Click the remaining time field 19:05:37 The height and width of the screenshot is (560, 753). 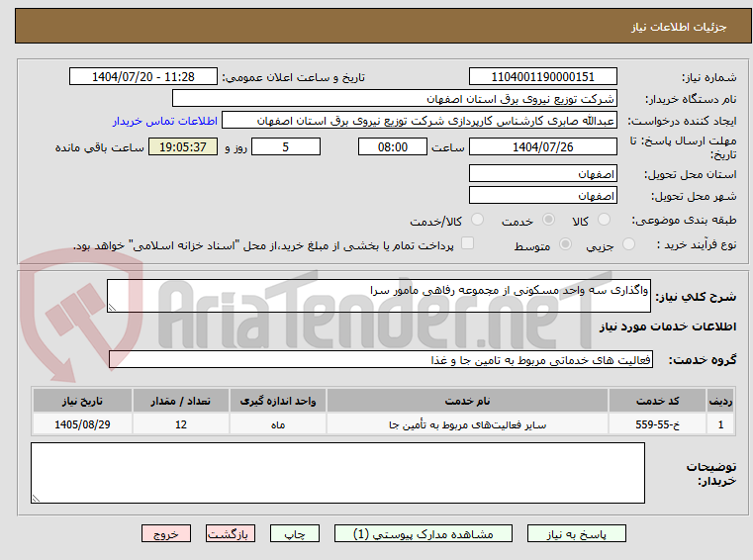click(183, 147)
